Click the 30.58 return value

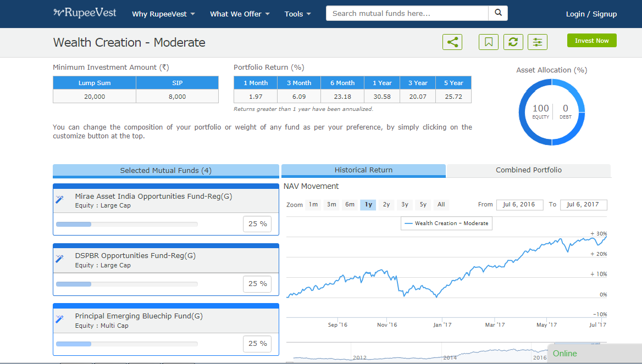(x=382, y=97)
